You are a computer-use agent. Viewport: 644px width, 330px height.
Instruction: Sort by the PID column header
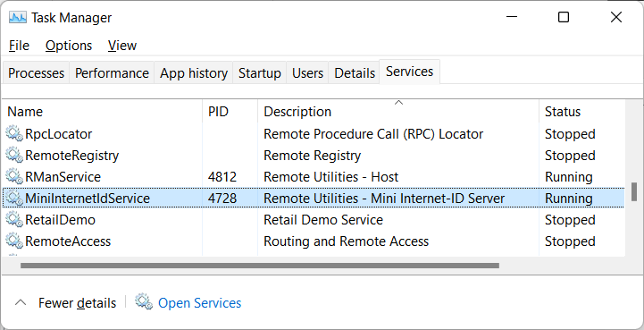click(x=230, y=112)
